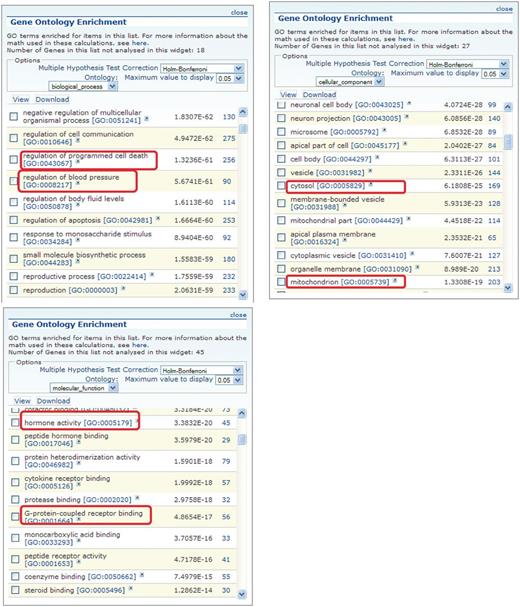
Task: Close the cellular_component enrichment panel
Action: (x=504, y=9)
